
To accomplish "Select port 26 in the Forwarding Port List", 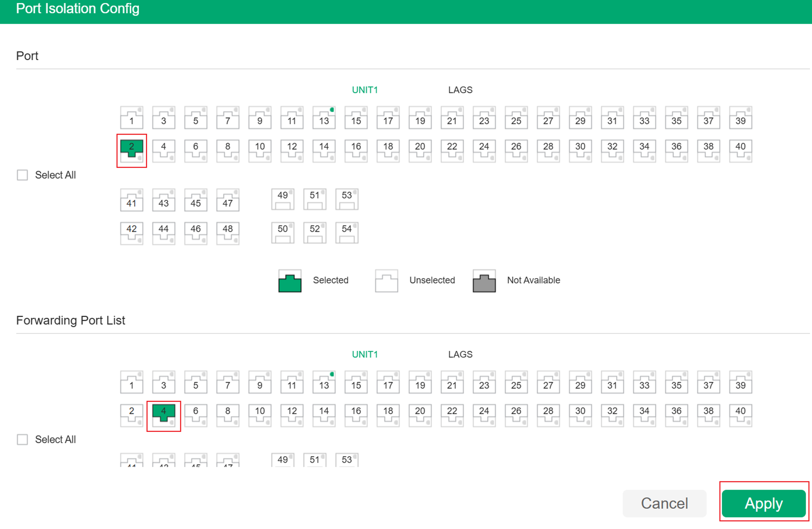I will point(516,415).
